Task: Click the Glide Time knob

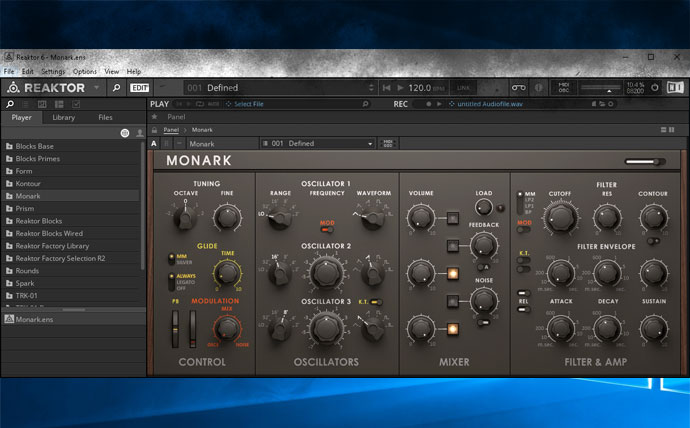Action: [227, 273]
